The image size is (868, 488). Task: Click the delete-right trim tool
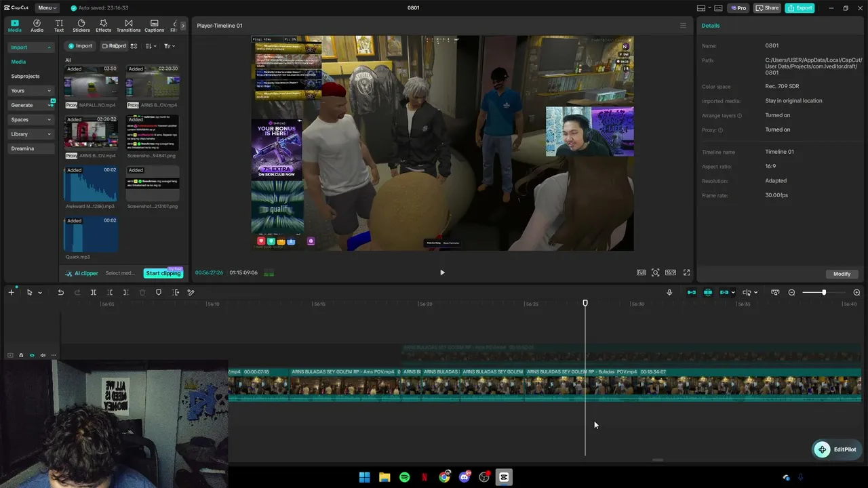coord(126,292)
